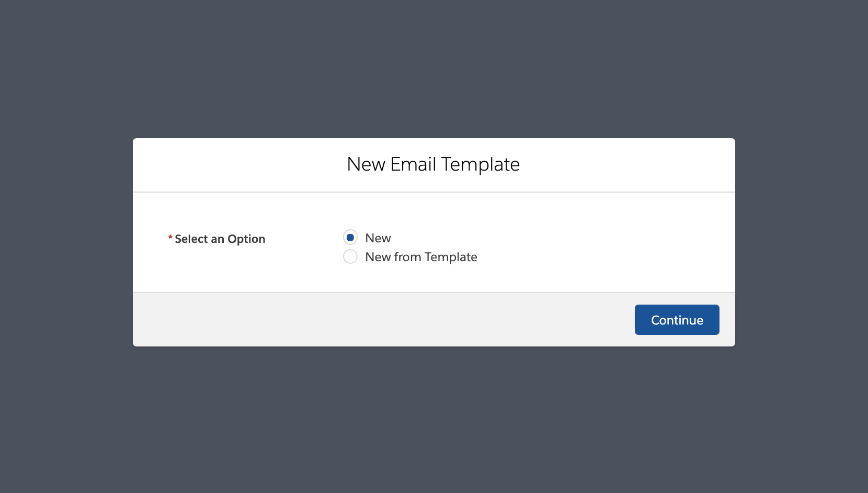Choose the New from Template radio option
868x493 pixels.
350,257
